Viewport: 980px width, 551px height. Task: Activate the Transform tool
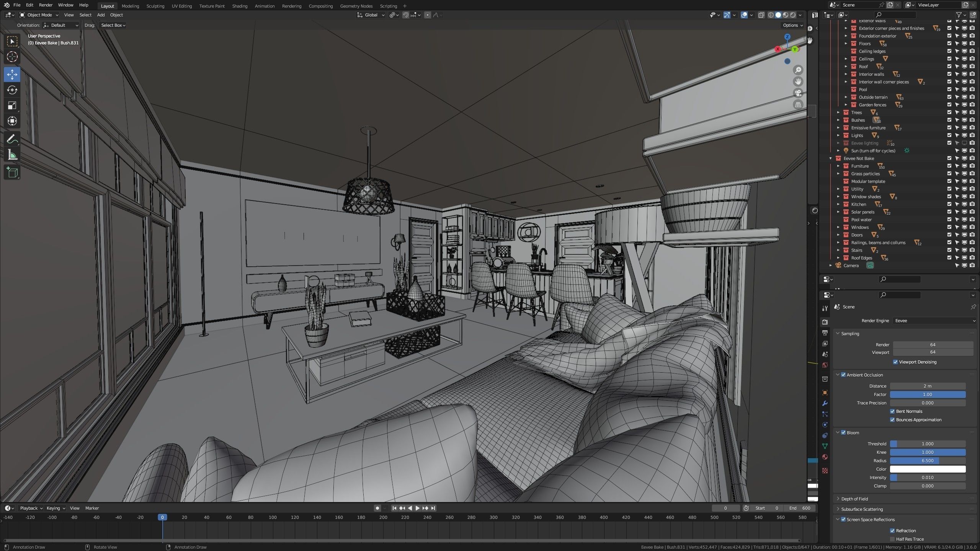(x=12, y=121)
